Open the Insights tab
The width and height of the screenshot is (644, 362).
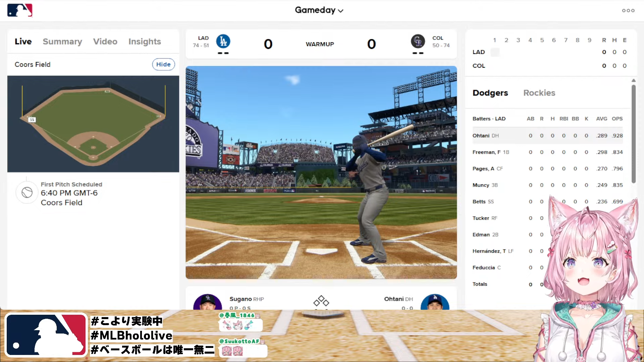145,41
